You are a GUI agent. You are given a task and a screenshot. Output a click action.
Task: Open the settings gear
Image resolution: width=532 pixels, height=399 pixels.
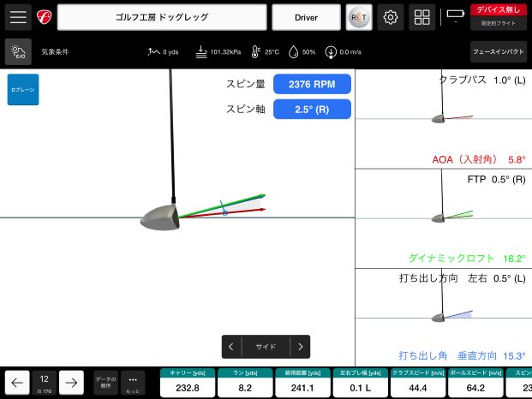click(391, 17)
